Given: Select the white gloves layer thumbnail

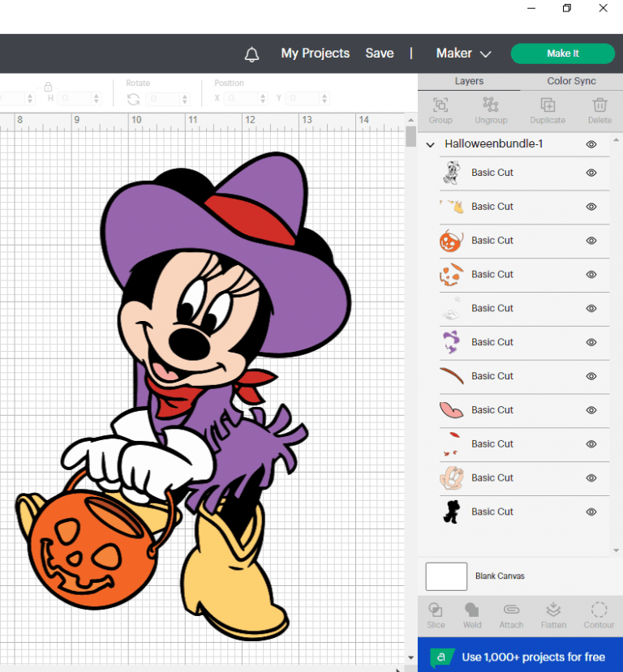Looking at the screenshot, I should [451, 308].
